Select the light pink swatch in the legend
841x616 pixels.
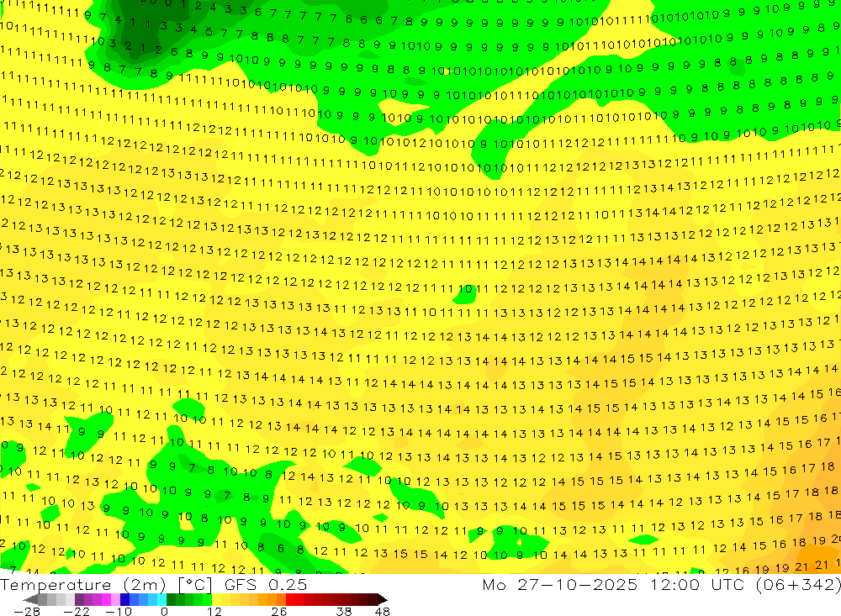(115, 599)
